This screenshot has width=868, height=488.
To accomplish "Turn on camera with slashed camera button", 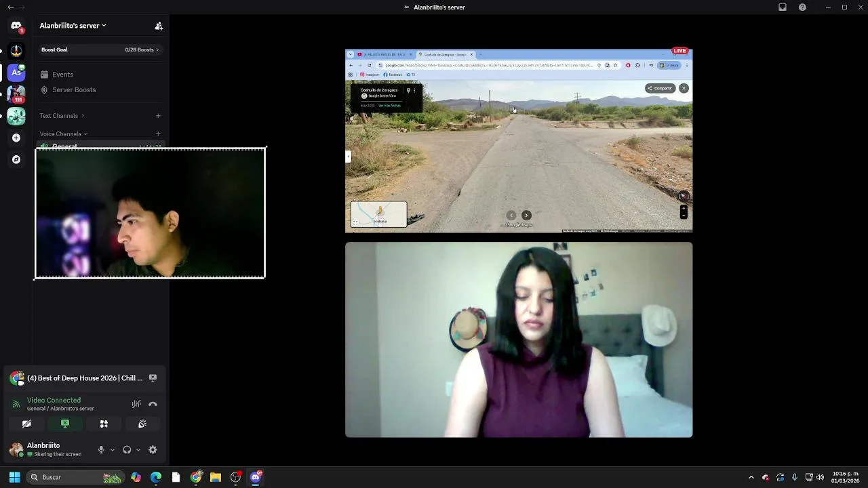I will [26, 424].
